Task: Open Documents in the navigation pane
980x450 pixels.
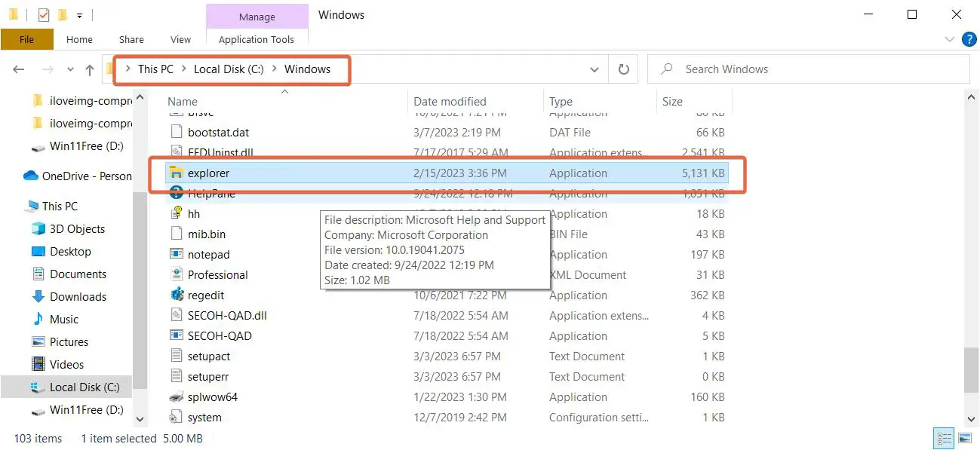Action: pos(69,274)
